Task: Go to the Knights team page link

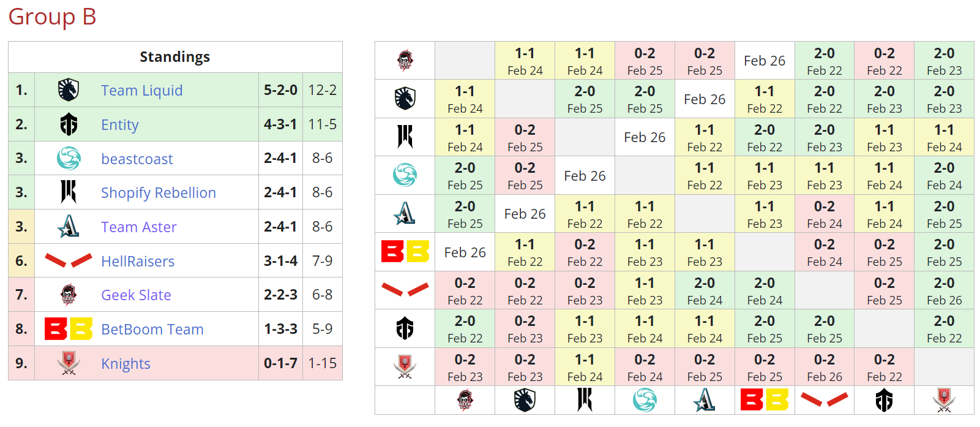Action: pos(125,364)
